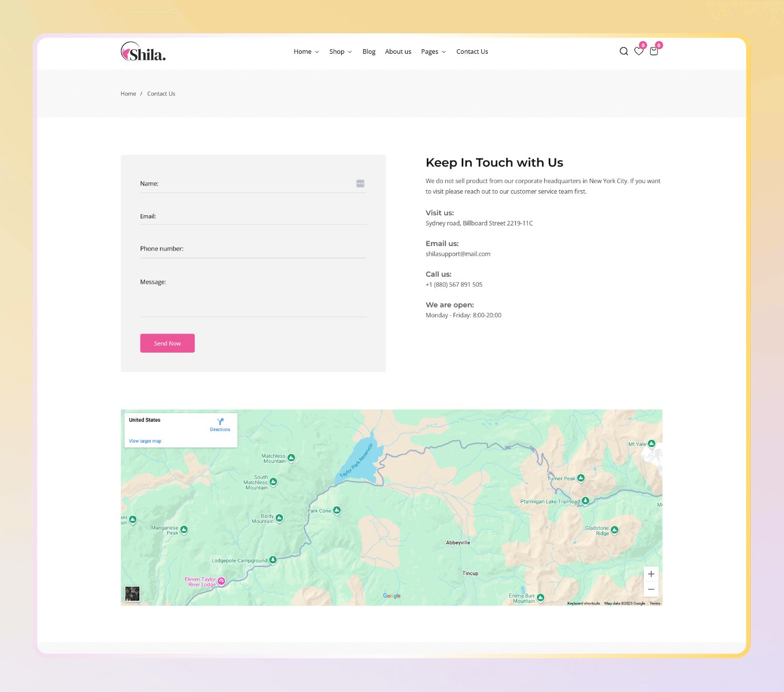
Task: Select the Mt Yale map marker
Action: click(651, 444)
